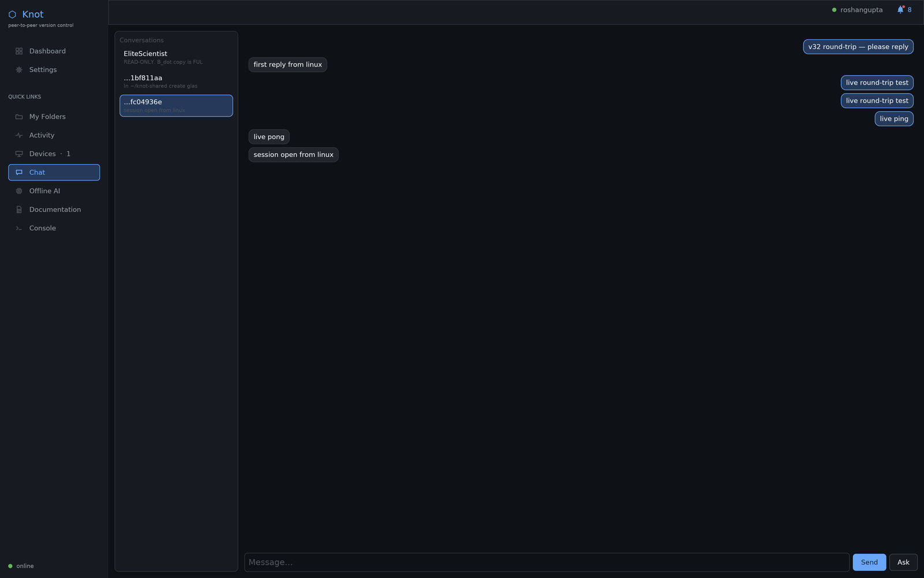
Task: Click the Knot app title
Action: coord(33,14)
